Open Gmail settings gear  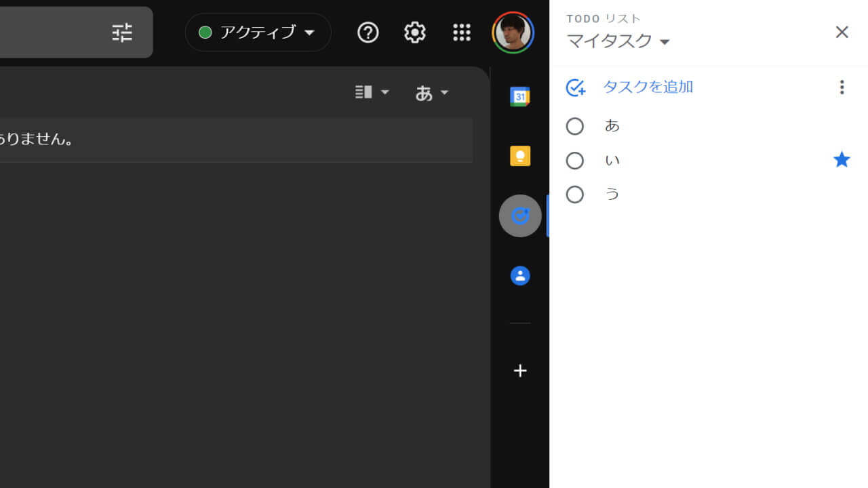coord(414,32)
